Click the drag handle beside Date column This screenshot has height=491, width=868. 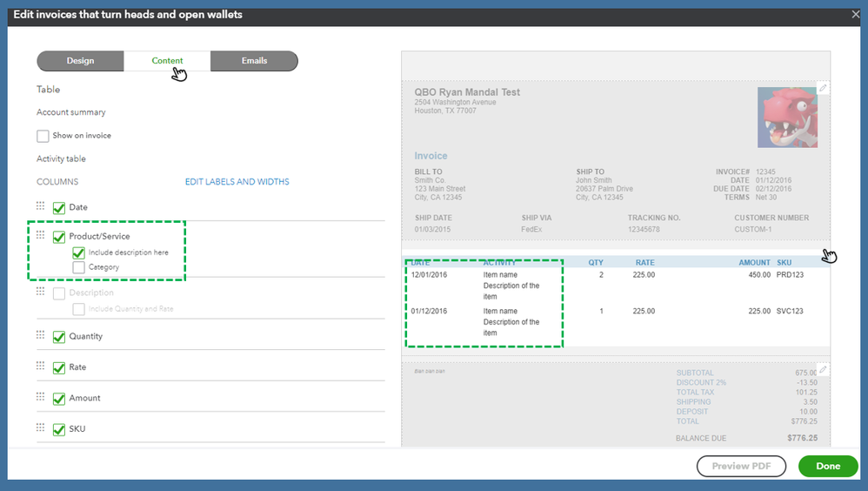pyautogui.click(x=40, y=206)
